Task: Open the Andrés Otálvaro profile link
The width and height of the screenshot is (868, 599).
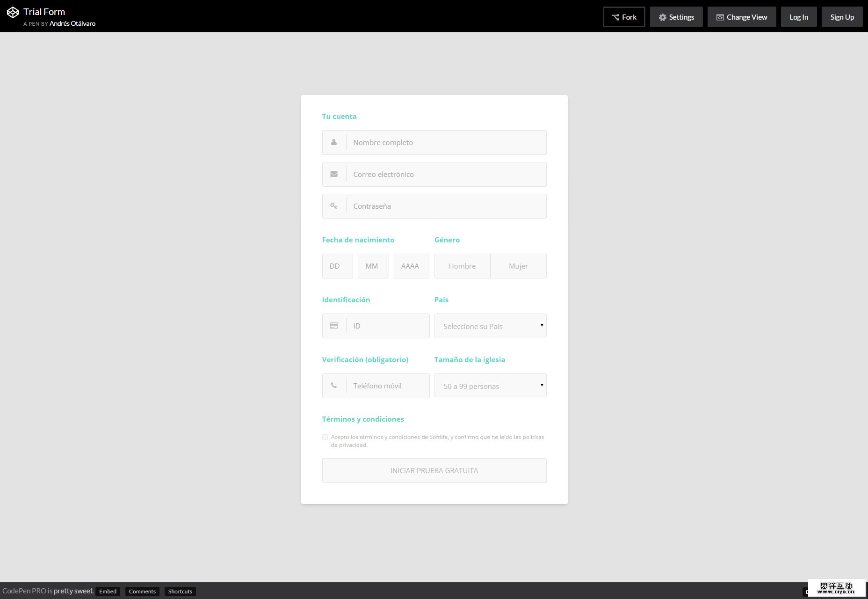Action: (x=72, y=23)
